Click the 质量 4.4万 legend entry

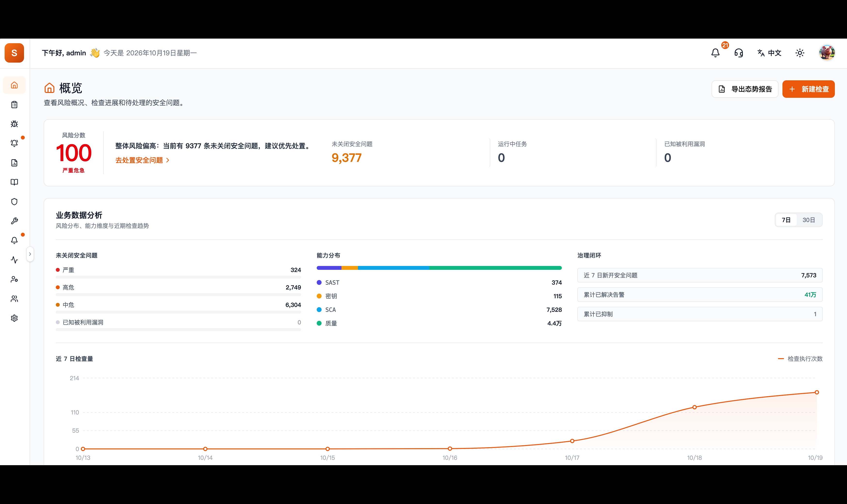pos(439,323)
